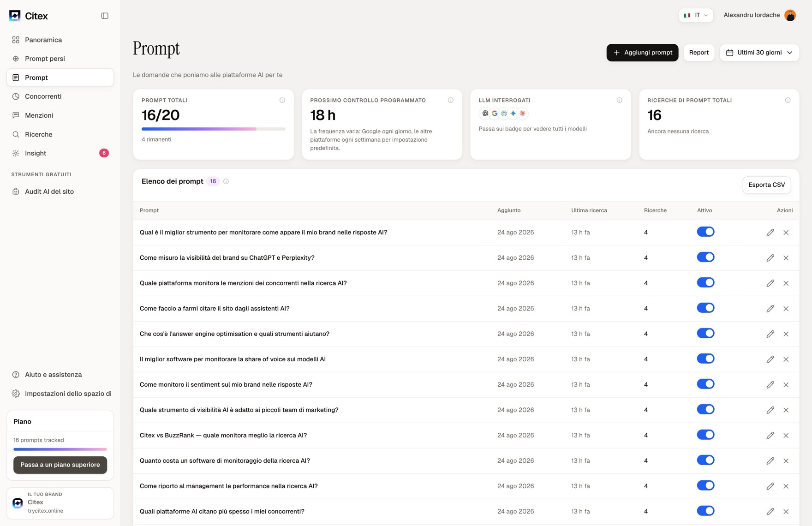The width and height of the screenshot is (812, 526).
Task: Open Audit AI del sito tool
Action: pos(60,191)
